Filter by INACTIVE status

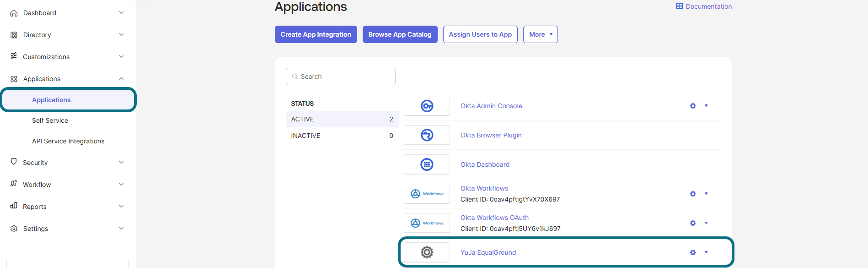pyautogui.click(x=342, y=136)
